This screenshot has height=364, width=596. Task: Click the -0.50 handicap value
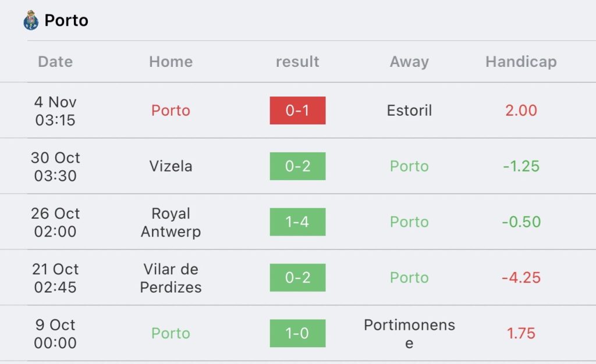click(521, 222)
